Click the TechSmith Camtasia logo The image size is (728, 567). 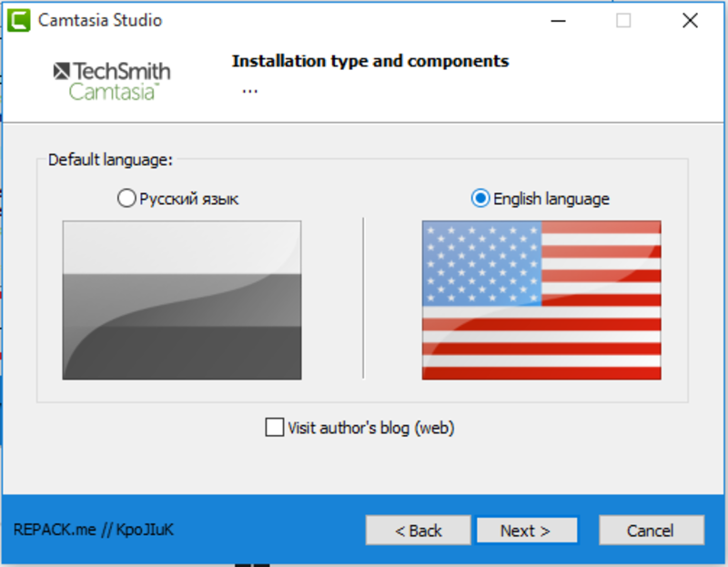pos(112,81)
